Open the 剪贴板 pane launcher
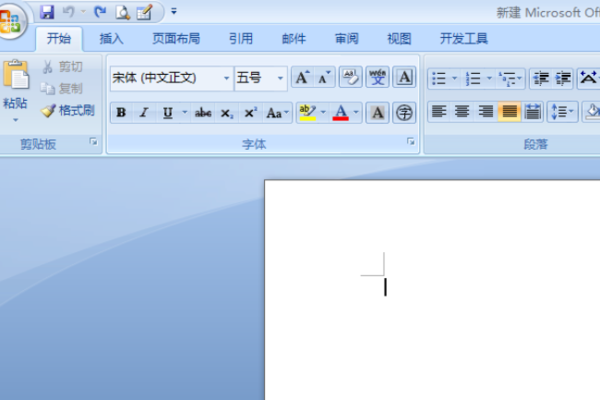The width and height of the screenshot is (600, 400). [x=93, y=142]
